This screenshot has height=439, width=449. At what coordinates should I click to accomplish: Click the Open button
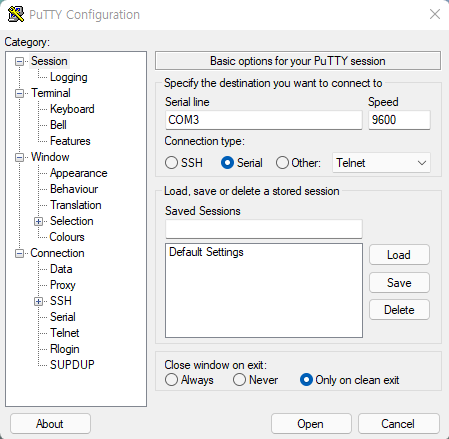tap(311, 424)
